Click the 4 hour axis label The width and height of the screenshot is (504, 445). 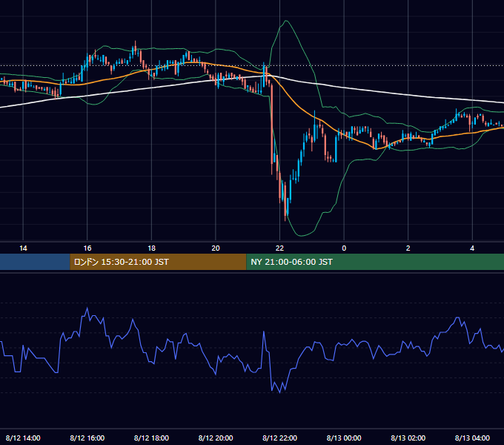(472, 248)
